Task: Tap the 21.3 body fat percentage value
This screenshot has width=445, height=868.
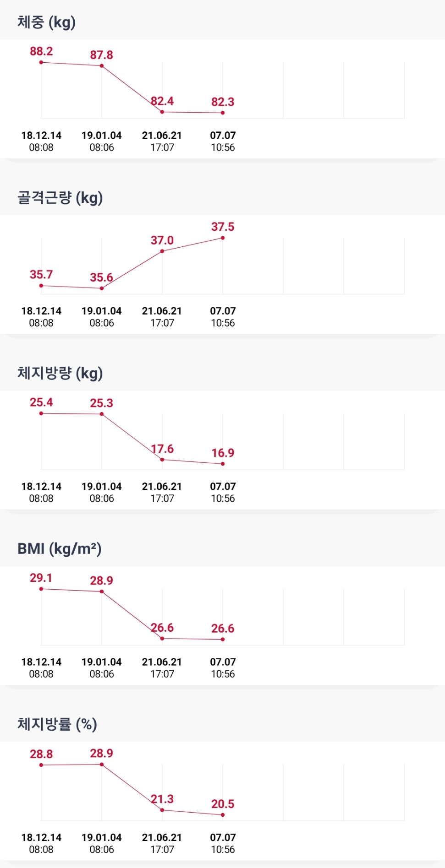Action: pos(162,799)
